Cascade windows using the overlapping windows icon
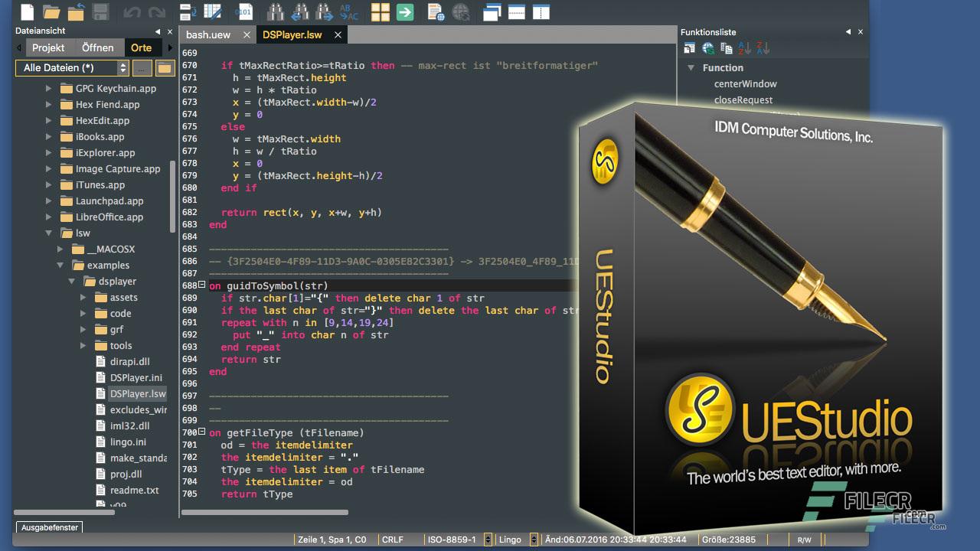 pos(492,11)
